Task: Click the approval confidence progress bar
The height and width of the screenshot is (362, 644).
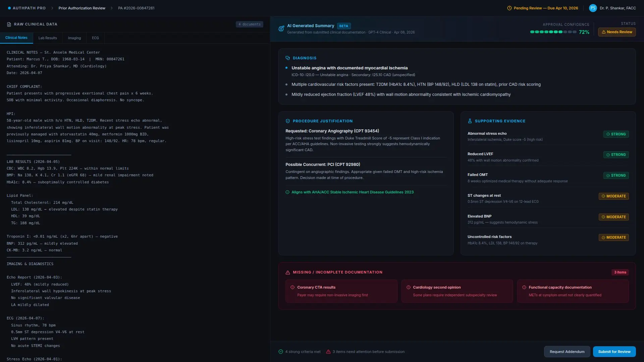Action: [x=553, y=32]
